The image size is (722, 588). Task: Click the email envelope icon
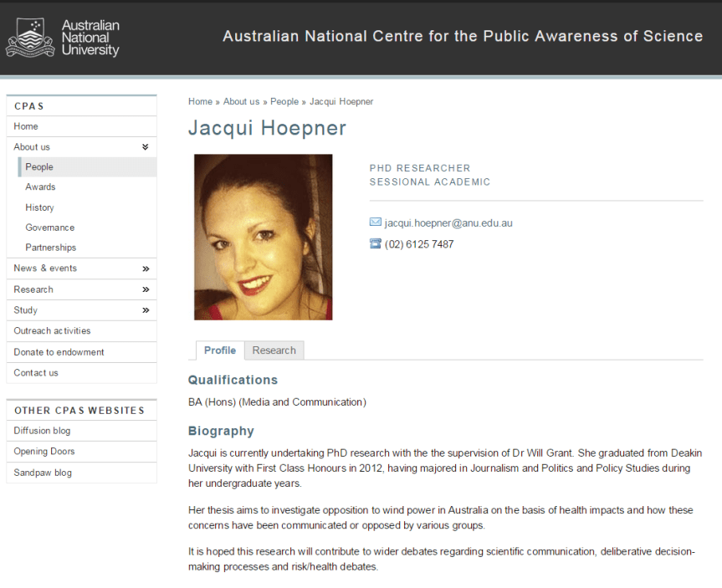click(375, 222)
